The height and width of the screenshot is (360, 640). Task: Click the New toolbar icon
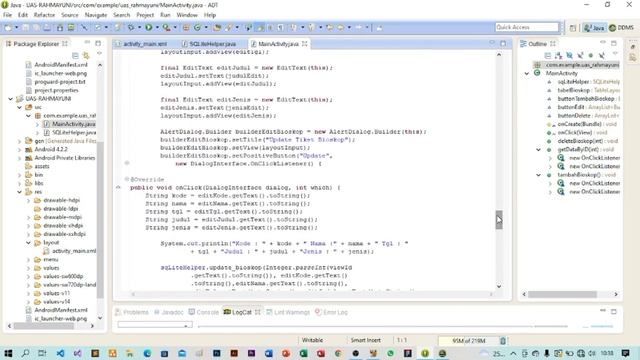pyautogui.click(x=8, y=27)
